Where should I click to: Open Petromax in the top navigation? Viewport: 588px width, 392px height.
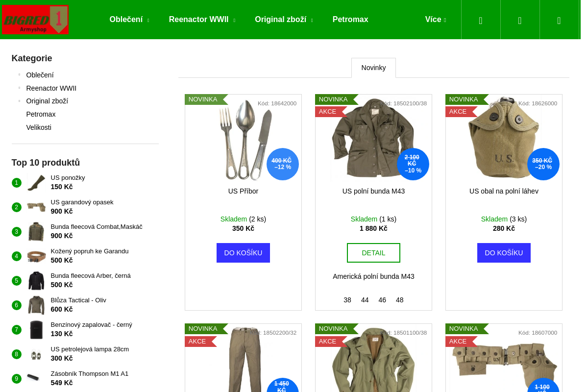[350, 20]
